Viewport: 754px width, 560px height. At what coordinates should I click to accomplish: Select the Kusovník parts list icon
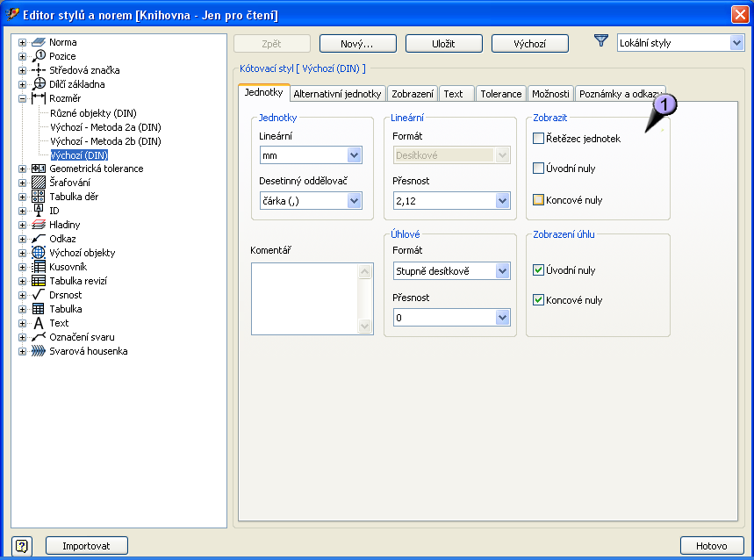tap(38, 267)
